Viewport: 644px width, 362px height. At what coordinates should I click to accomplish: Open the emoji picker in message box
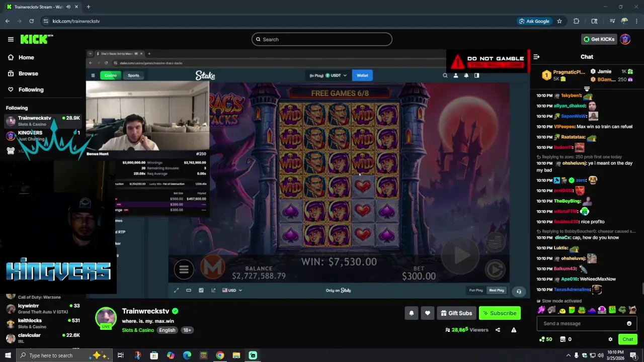tap(629, 323)
